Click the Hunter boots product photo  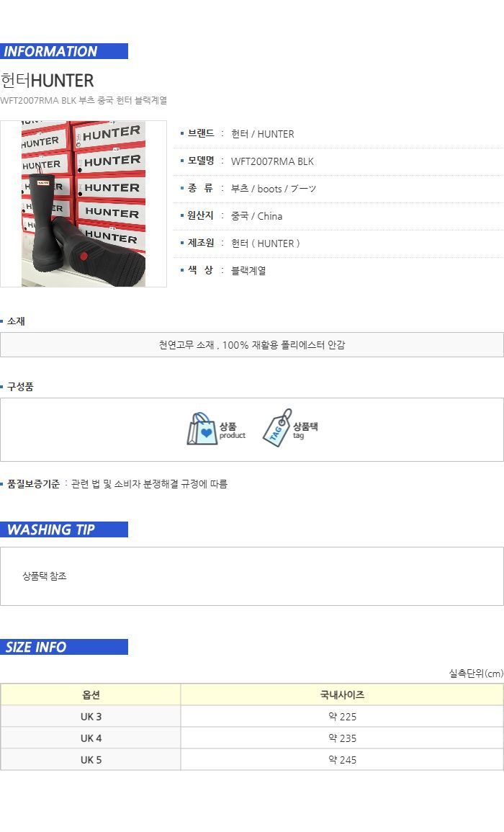[84, 204]
